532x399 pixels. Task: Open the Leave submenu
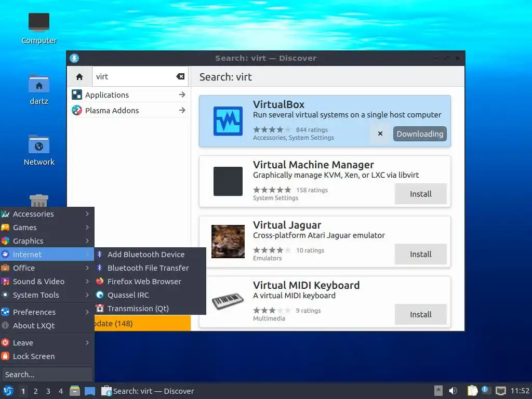(47, 343)
